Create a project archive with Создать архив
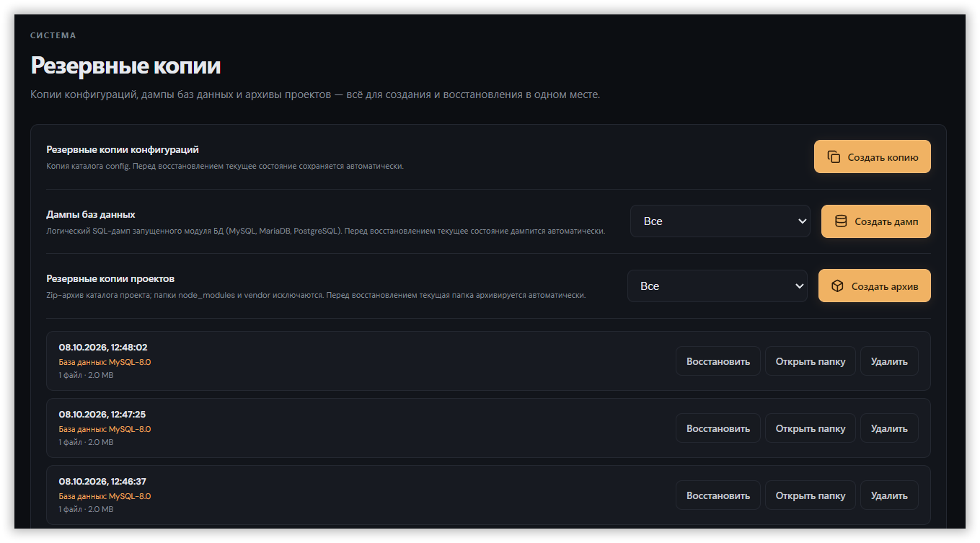980x543 pixels. [875, 286]
